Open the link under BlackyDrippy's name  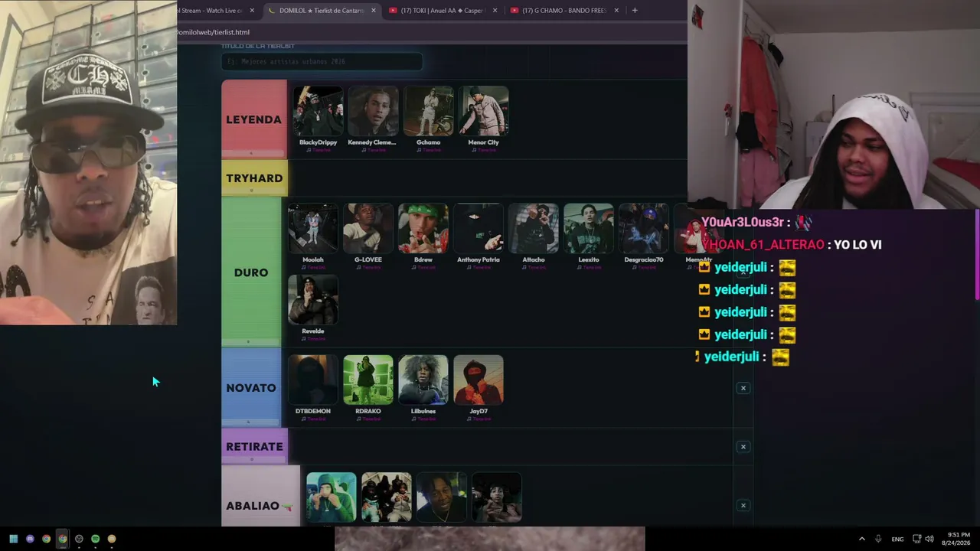(318, 150)
